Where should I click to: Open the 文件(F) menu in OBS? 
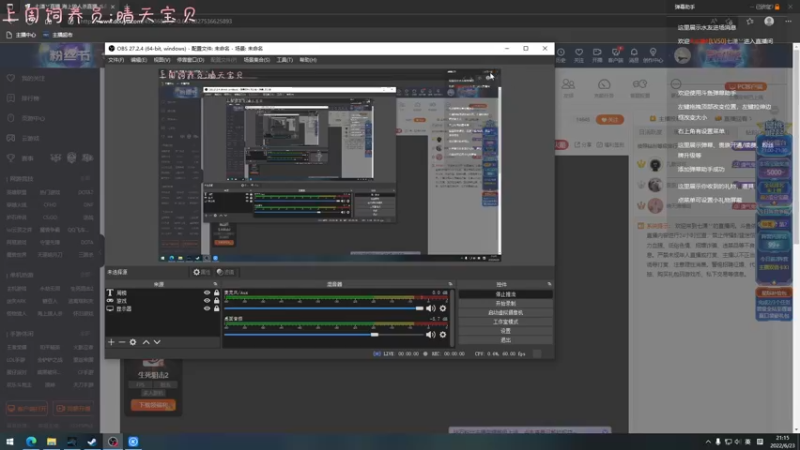click(x=116, y=60)
